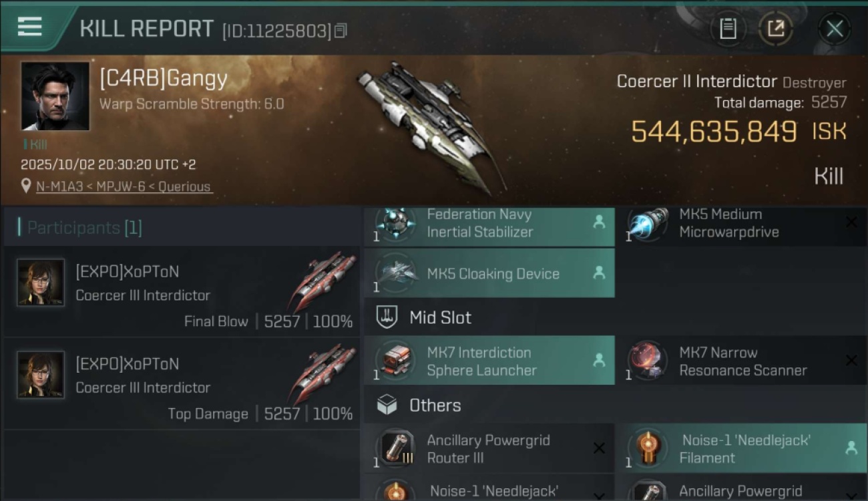Select the Noise-1 'Needlejack' Filament item
This screenshot has width=868, height=501.
pos(740,448)
